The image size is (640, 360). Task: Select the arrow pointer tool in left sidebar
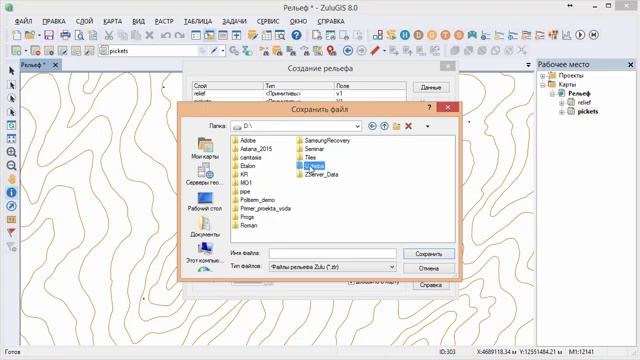click(11, 71)
